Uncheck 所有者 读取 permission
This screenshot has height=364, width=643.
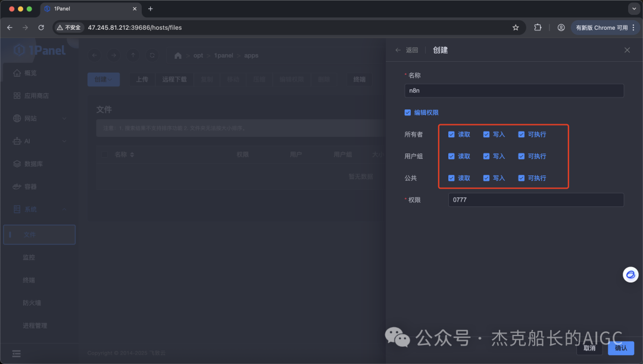pyautogui.click(x=451, y=134)
